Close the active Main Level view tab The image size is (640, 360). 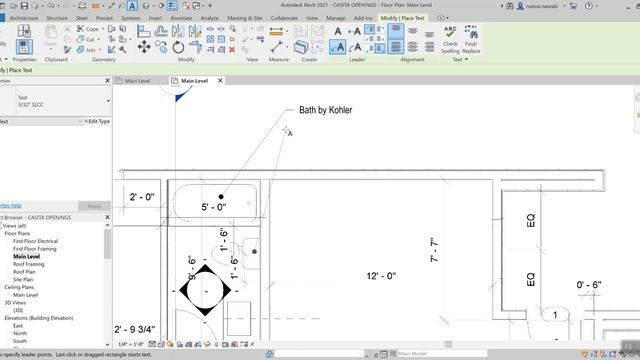click(220, 81)
